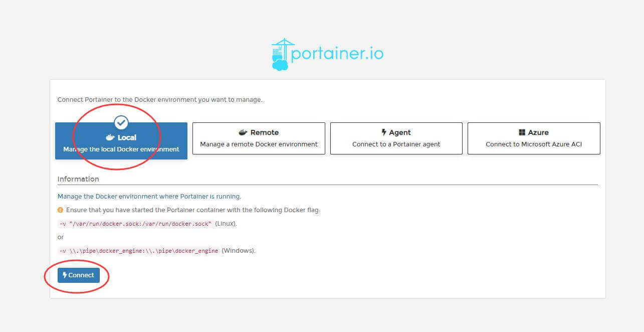This screenshot has width=644, height=332.
Task: Click the Linux docker.sock flag code snippet
Action: (x=135, y=224)
